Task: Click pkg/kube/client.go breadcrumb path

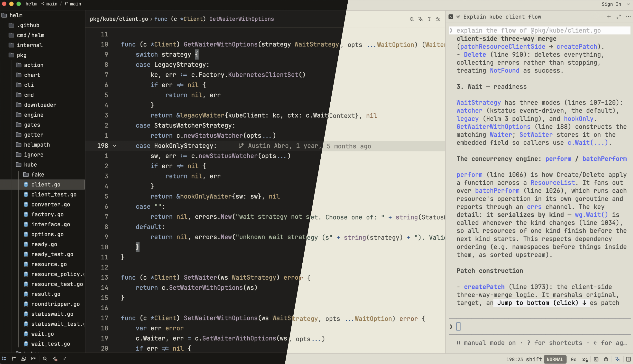Action: pos(119,19)
